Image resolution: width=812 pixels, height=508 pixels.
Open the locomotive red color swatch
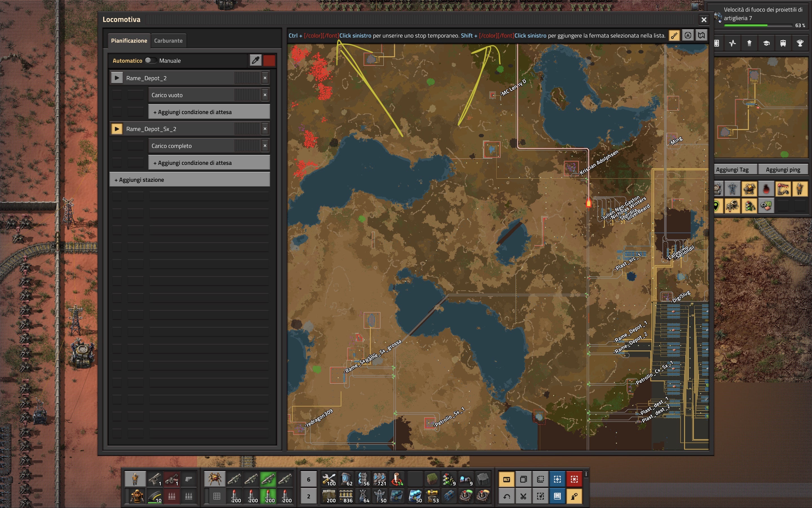(x=269, y=60)
